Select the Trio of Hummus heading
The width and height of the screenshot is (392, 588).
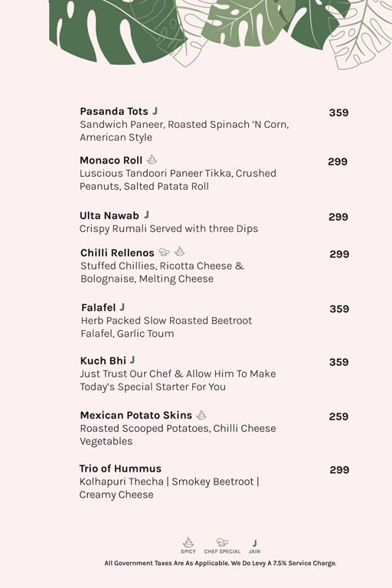[x=120, y=469]
